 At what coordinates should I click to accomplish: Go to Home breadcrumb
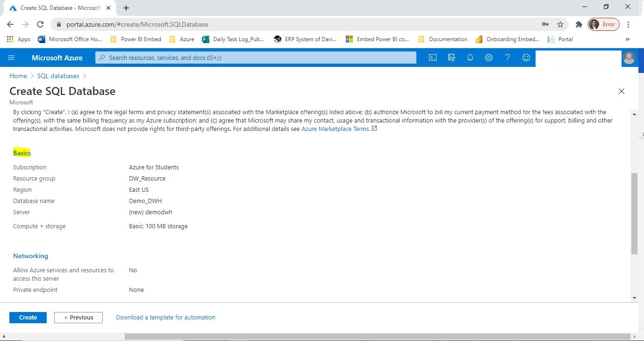coord(18,76)
